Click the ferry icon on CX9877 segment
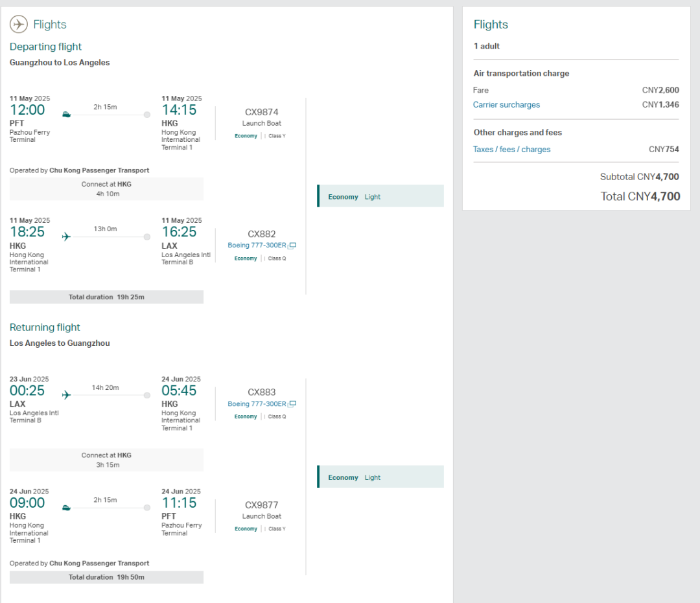 coord(66,508)
